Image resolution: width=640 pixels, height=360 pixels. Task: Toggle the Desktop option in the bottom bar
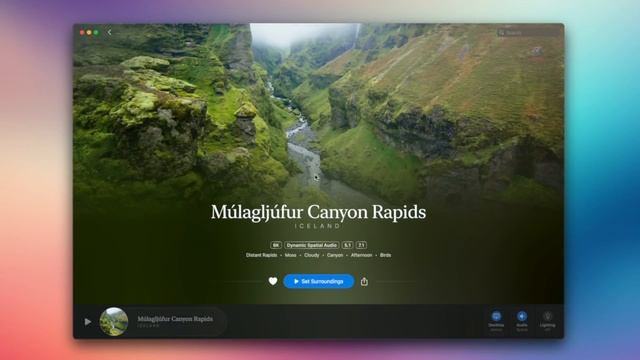[496, 321]
